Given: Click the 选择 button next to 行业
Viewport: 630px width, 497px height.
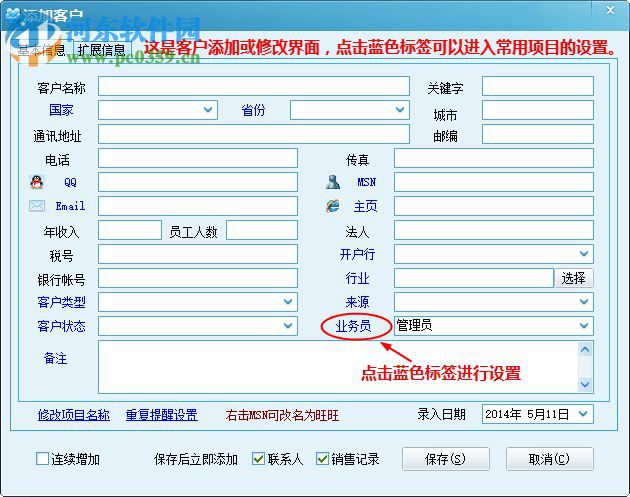Looking at the screenshot, I should click(574, 278).
